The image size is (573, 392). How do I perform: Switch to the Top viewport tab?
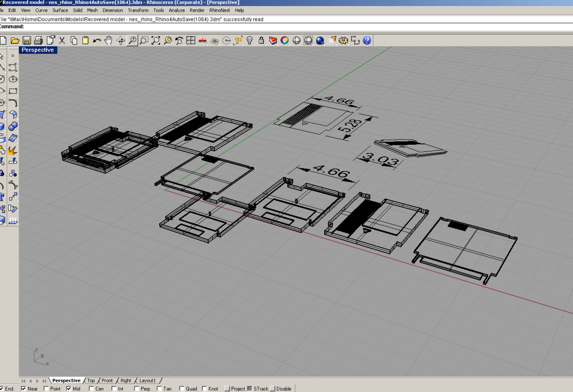(x=91, y=381)
